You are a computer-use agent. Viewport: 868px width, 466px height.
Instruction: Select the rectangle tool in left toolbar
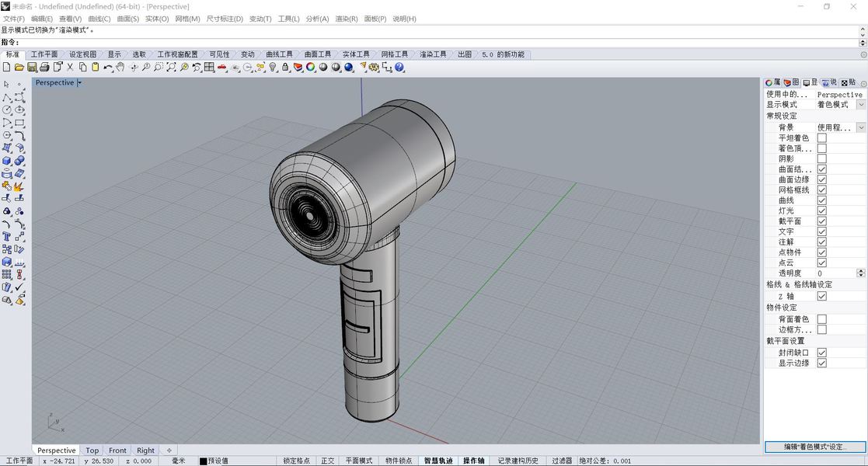(19, 123)
